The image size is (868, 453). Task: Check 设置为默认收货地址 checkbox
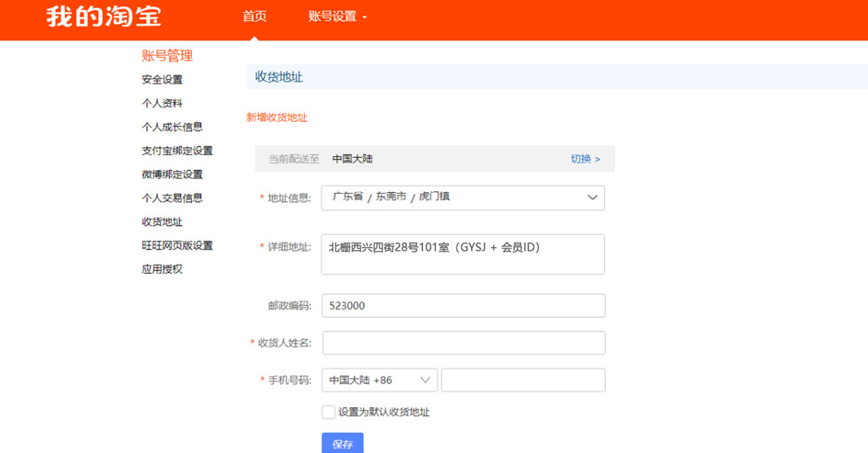pyautogui.click(x=328, y=412)
